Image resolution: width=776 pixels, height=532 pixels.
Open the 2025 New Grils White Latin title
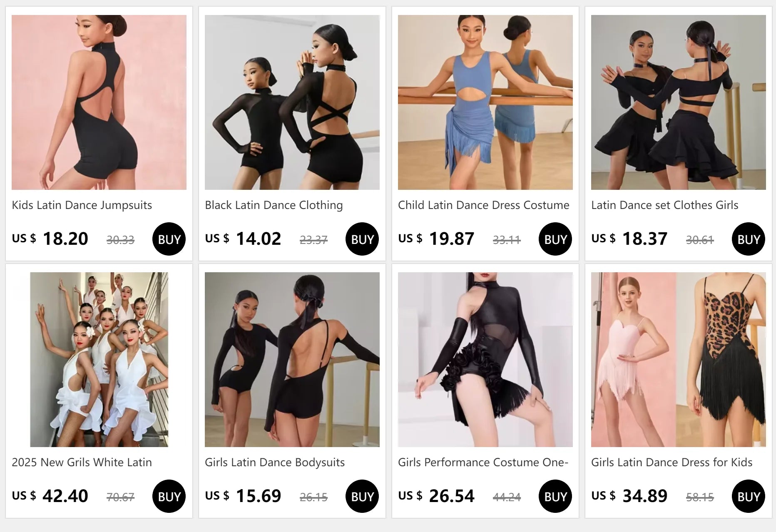[x=82, y=462]
